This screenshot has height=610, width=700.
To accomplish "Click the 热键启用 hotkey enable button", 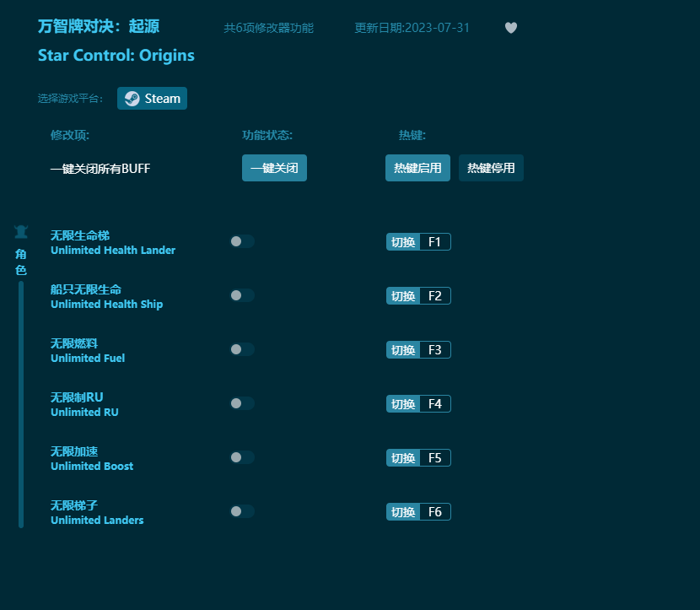I will coord(417,168).
